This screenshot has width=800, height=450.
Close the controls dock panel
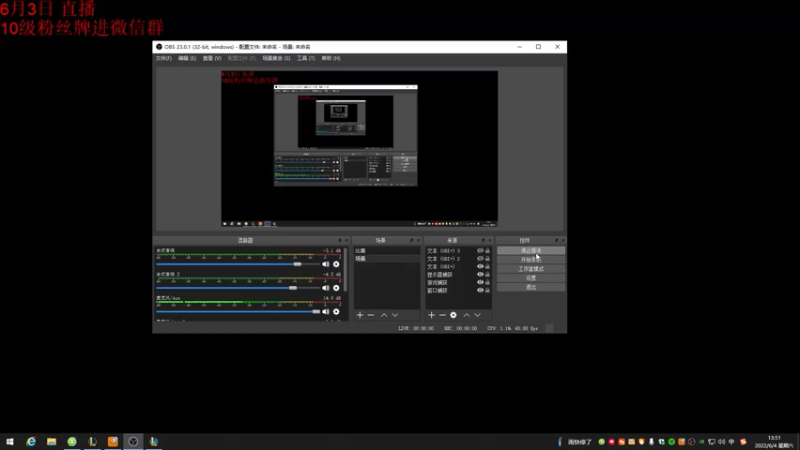tap(563, 240)
